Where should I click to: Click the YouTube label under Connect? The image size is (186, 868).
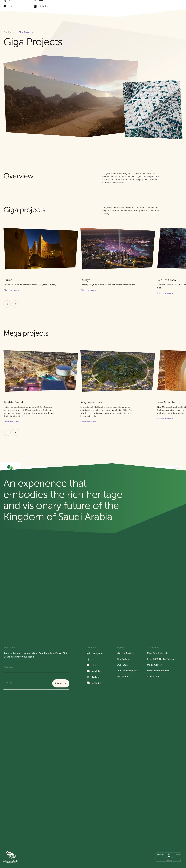click(96, 671)
